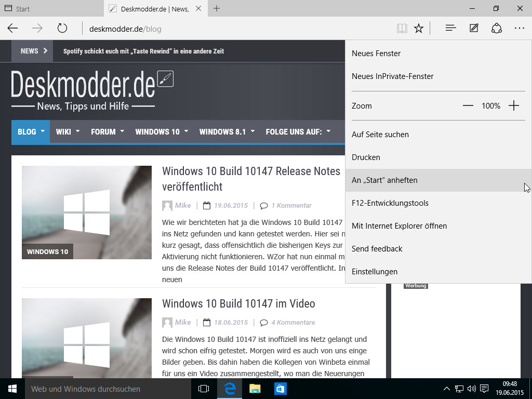Open Task View in the taskbar
The width and height of the screenshot is (532, 399).
click(204, 389)
